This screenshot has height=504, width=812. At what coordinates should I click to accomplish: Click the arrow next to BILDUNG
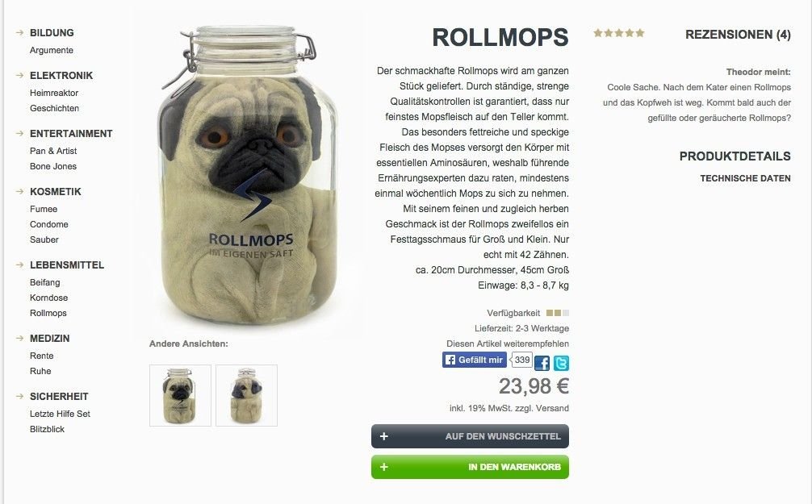pos(19,32)
